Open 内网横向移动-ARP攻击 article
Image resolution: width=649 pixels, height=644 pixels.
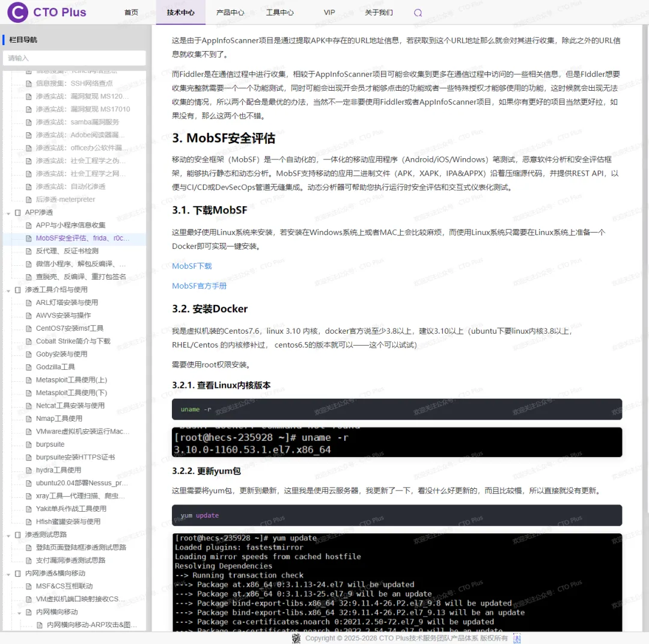(91, 625)
